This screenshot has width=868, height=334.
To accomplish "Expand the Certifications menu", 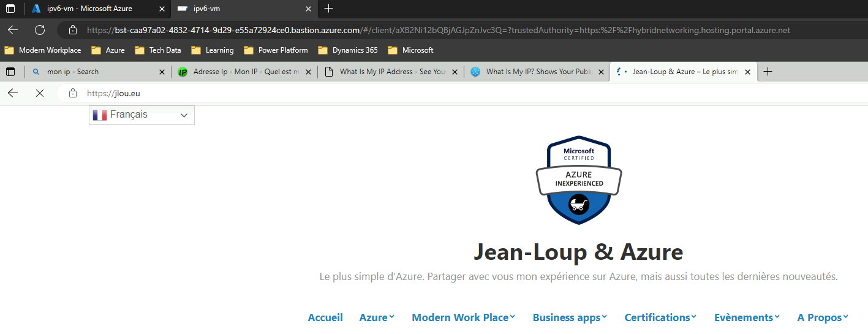I will pos(660,317).
